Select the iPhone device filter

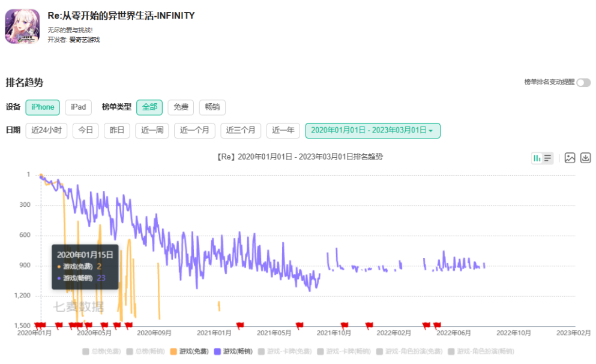pos(43,107)
